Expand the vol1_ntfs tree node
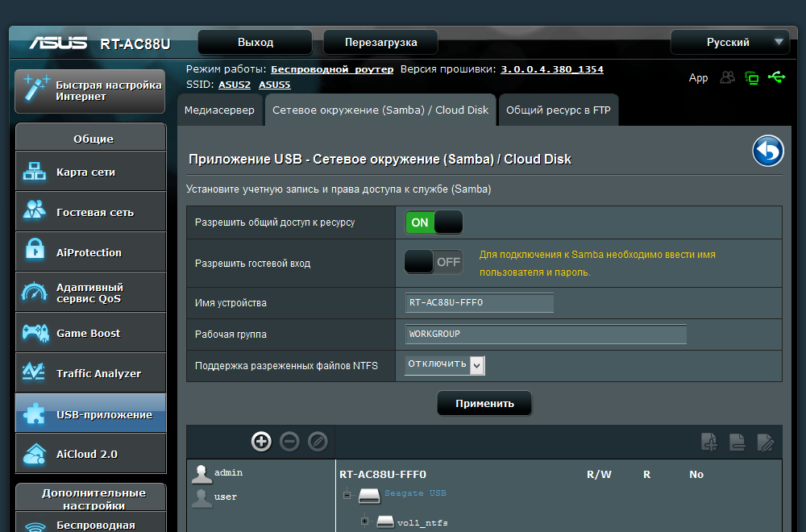The width and height of the screenshot is (806, 532). click(x=364, y=522)
